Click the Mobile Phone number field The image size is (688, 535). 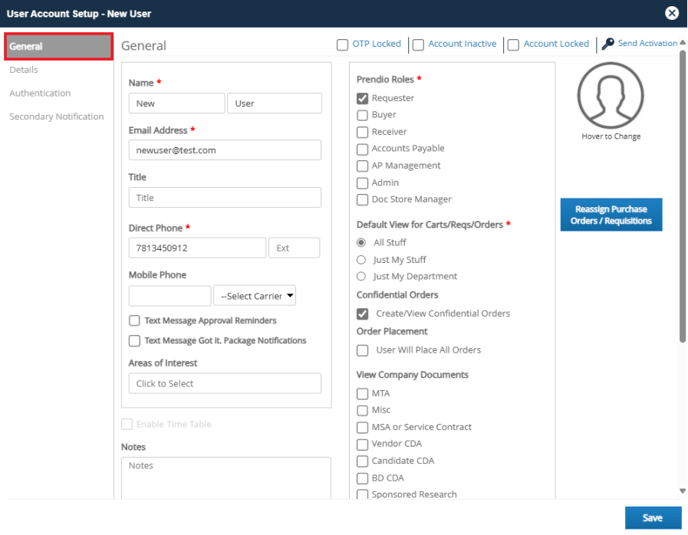[x=170, y=296]
